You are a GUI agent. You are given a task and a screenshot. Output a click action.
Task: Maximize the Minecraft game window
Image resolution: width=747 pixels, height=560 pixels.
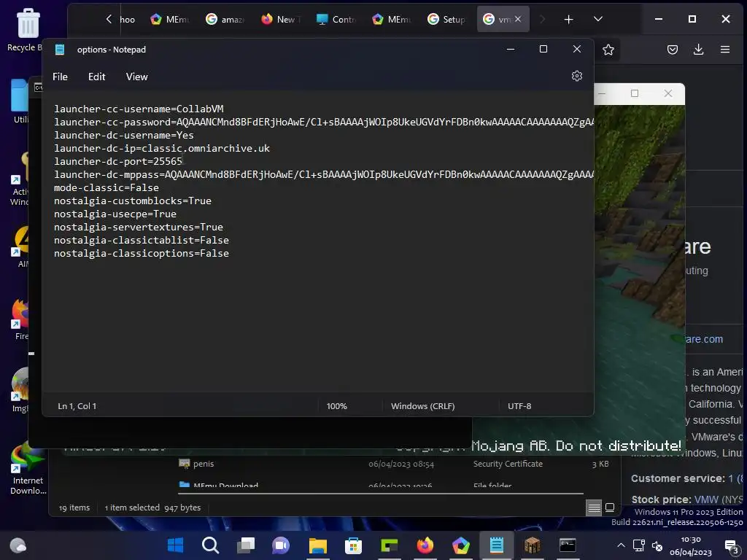(634, 93)
